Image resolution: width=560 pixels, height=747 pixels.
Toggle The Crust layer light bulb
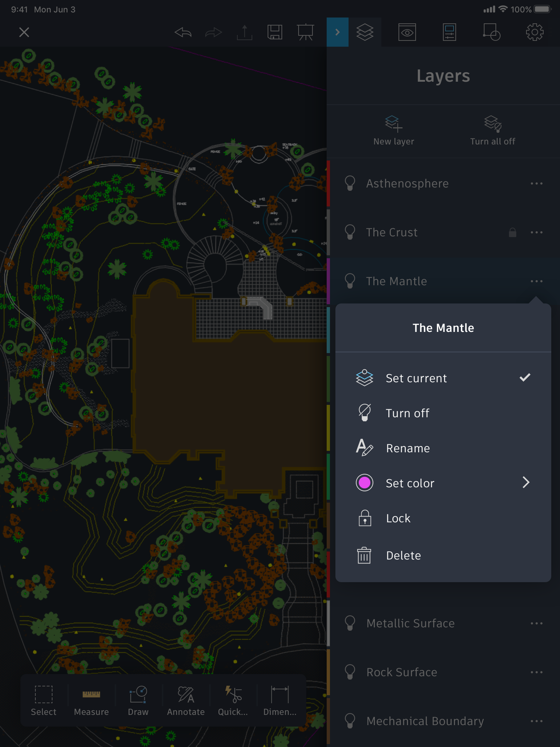350,232
